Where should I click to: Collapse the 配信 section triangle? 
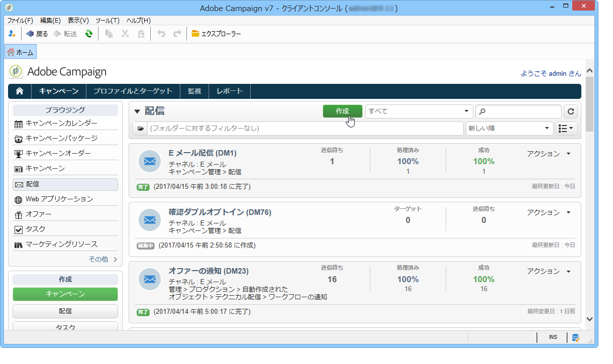[137, 111]
